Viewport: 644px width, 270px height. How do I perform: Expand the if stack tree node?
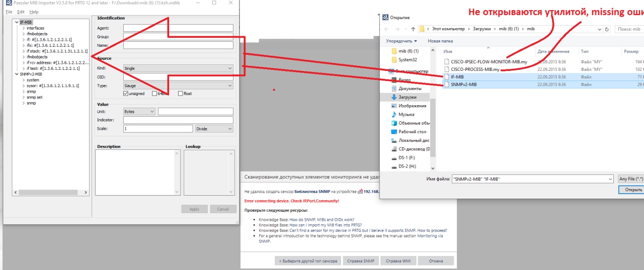pos(23,51)
